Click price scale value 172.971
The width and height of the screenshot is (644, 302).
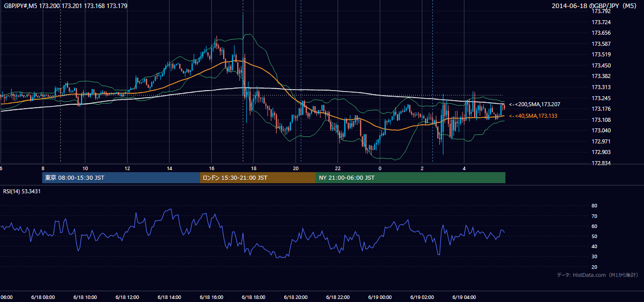(601, 141)
